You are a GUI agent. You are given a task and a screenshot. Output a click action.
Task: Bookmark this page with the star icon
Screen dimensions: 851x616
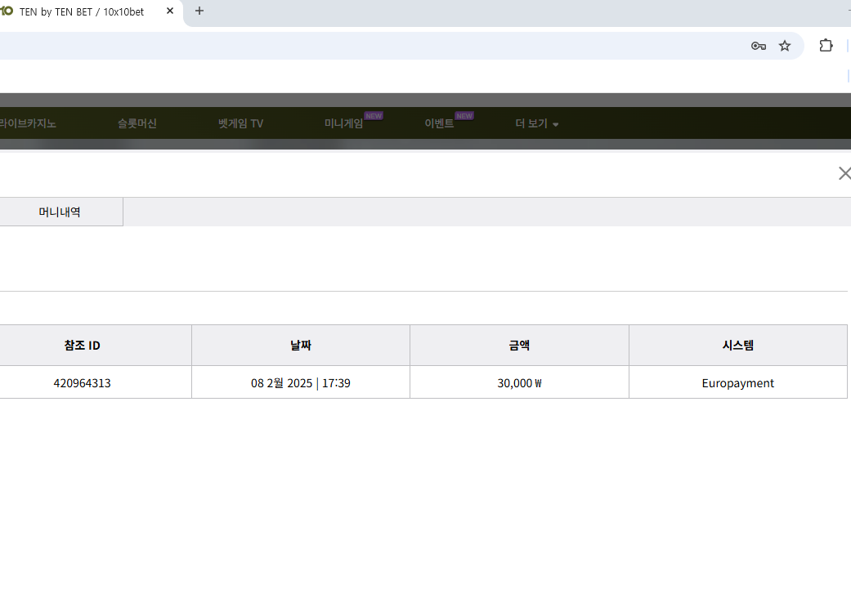click(x=785, y=46)
